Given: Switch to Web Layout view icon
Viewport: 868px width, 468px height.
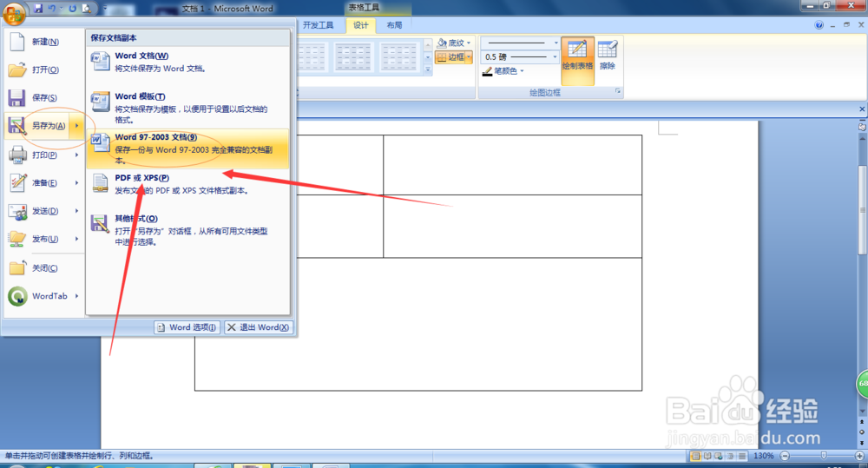Looking at the screenshot, I should point(719,456).
